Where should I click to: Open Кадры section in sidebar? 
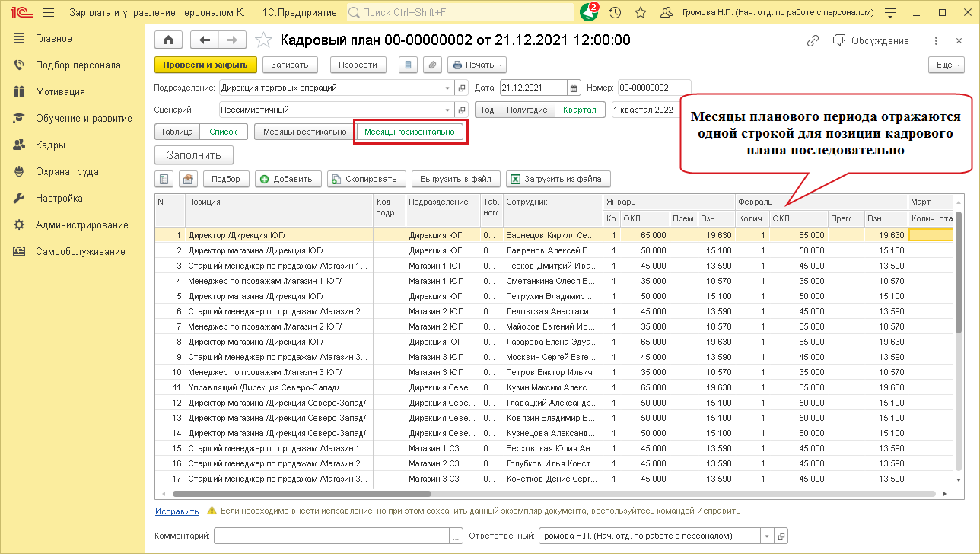pyautogui.click(x=50, y=145)
